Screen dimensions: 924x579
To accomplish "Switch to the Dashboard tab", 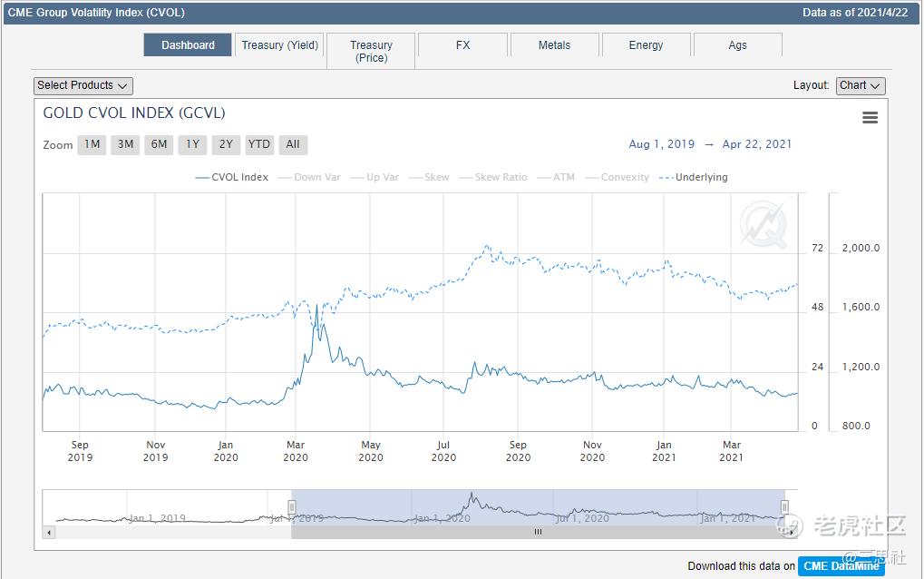I will coord(188,44).
